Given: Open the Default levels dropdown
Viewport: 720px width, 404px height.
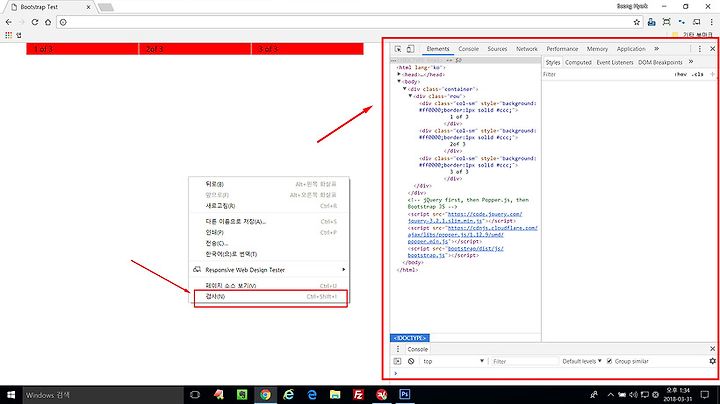Looking at the screenshot, I should click(x=582, y=361).
